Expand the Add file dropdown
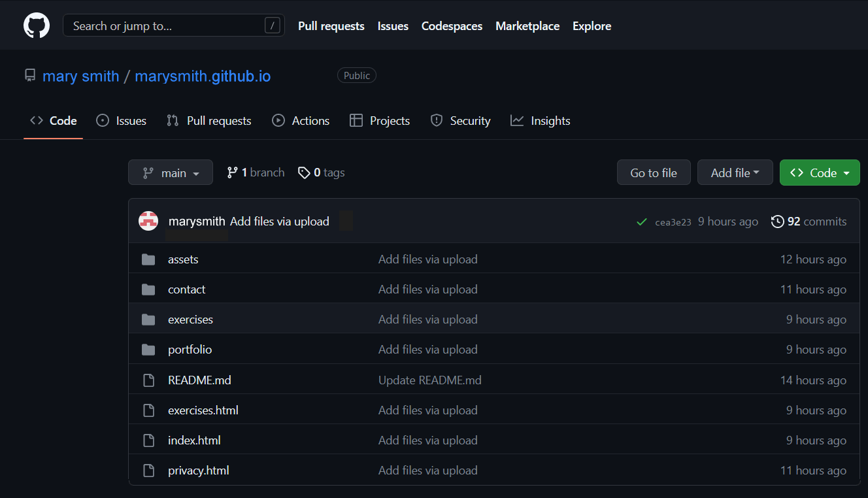The image size is (868, 498). 735,173
